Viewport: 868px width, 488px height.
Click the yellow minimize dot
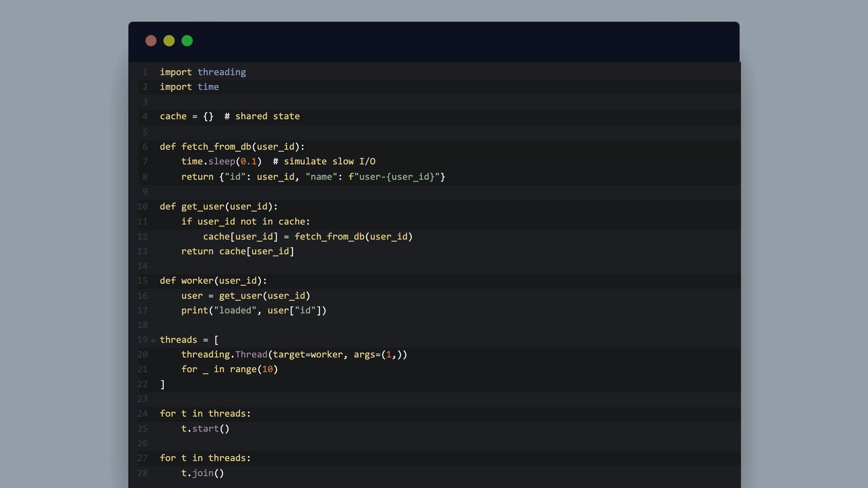(169, 41)
